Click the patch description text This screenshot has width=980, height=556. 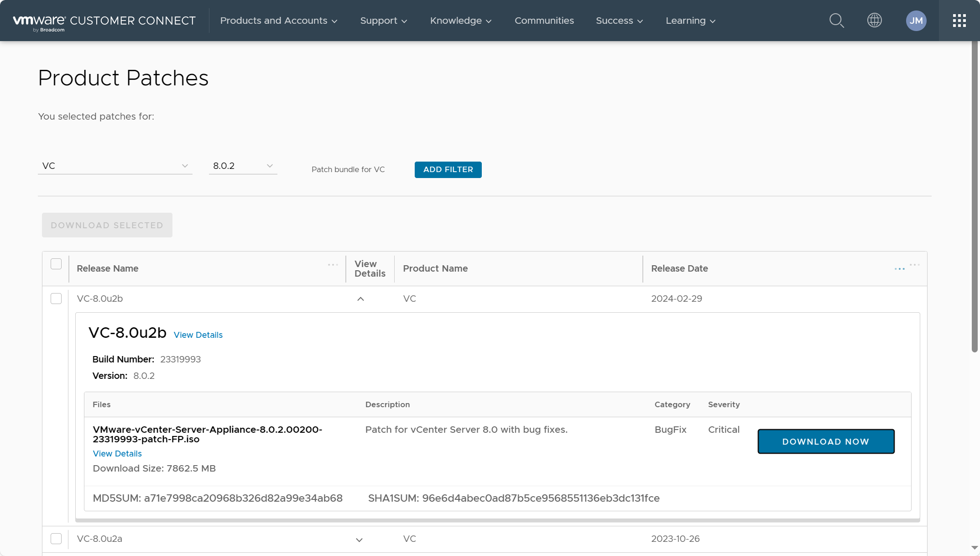coord(466,430)
